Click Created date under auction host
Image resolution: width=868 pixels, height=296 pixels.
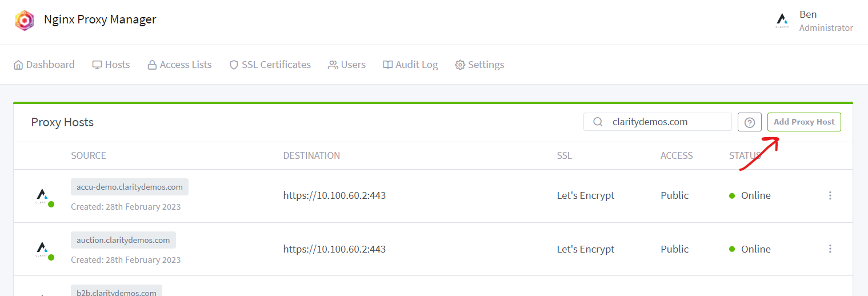126,260
